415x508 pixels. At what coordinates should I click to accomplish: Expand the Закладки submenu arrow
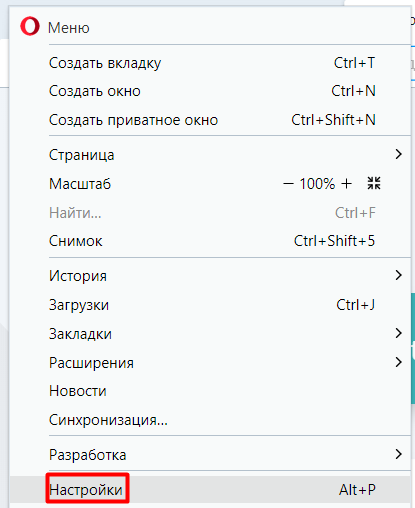point(398,333)
